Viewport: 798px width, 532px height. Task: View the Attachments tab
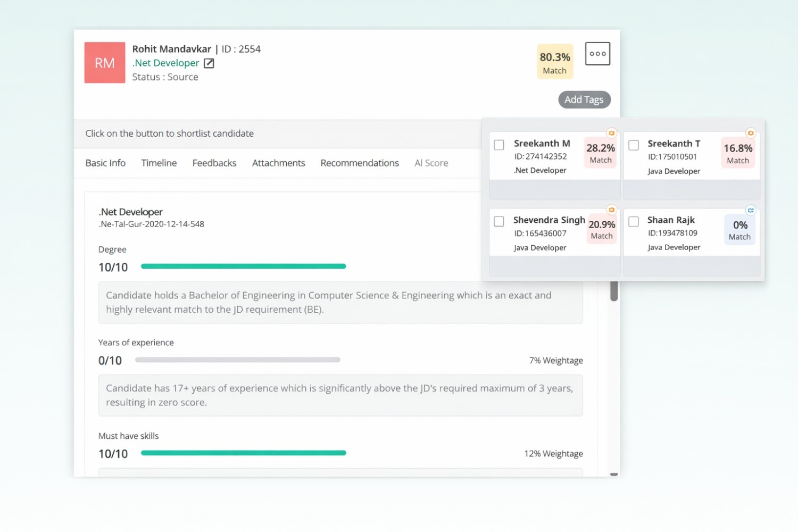pos(278,163)
